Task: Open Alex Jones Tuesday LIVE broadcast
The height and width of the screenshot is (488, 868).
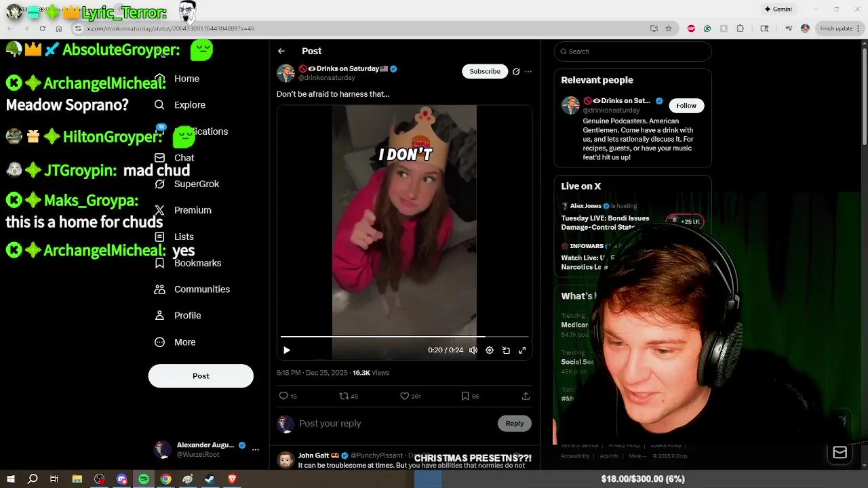Action: [x=605, y=222]
